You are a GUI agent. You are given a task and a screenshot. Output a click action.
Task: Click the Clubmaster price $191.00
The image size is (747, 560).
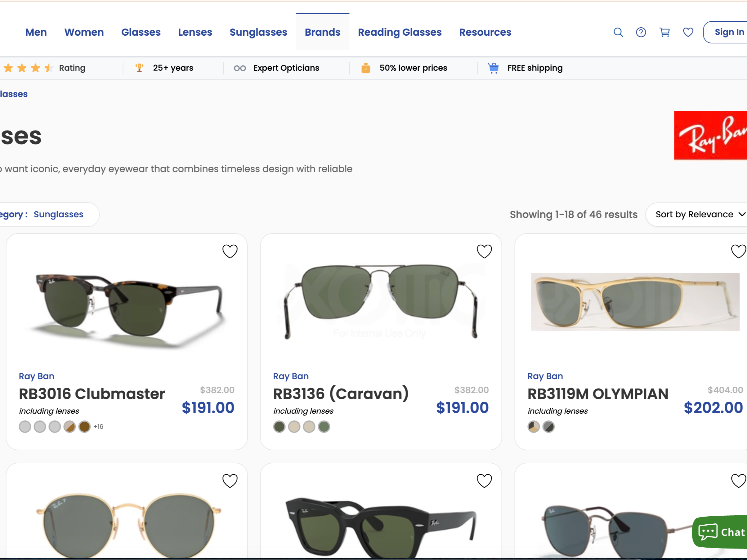point(208,407)
